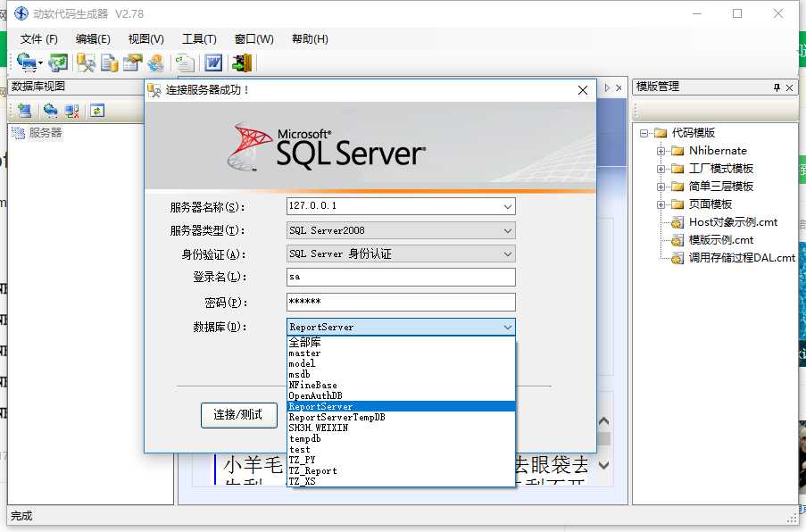Open the 帮助(H) menu
The height and width of the screenshot is (532, 806).
coord(310,39)
